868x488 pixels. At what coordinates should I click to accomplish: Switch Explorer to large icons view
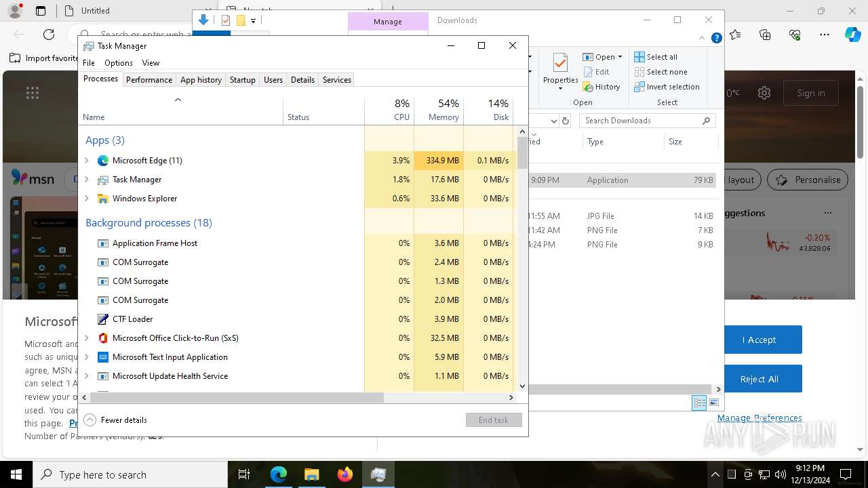click(713, 403)
